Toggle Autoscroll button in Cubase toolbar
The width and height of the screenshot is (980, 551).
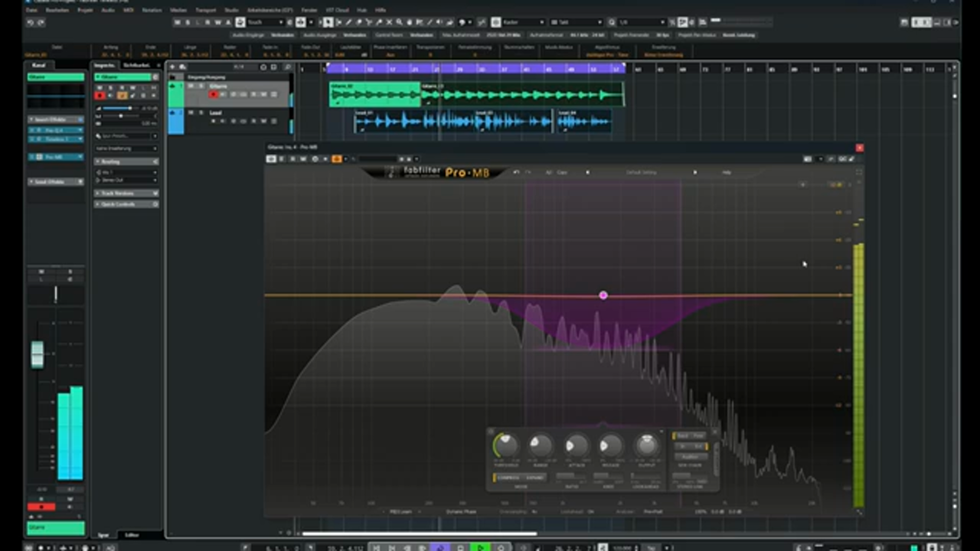coord(301,22)
